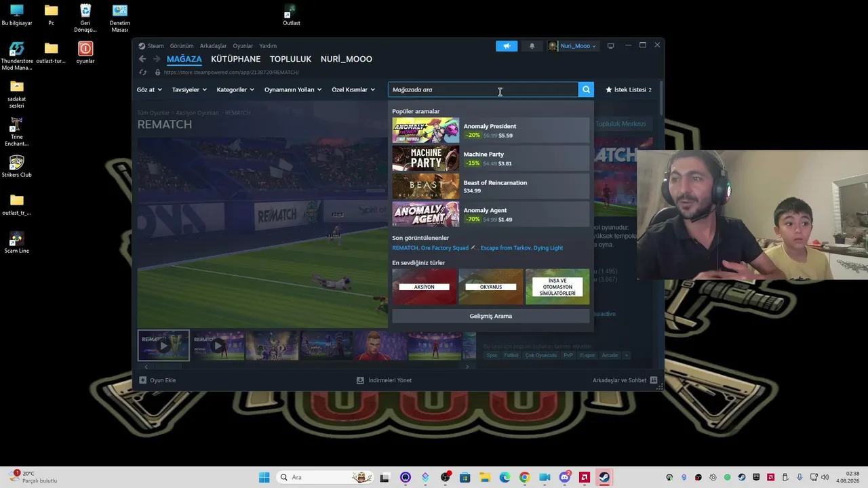
Task: Open the Steam menu
Action: (x=151, y=46)
